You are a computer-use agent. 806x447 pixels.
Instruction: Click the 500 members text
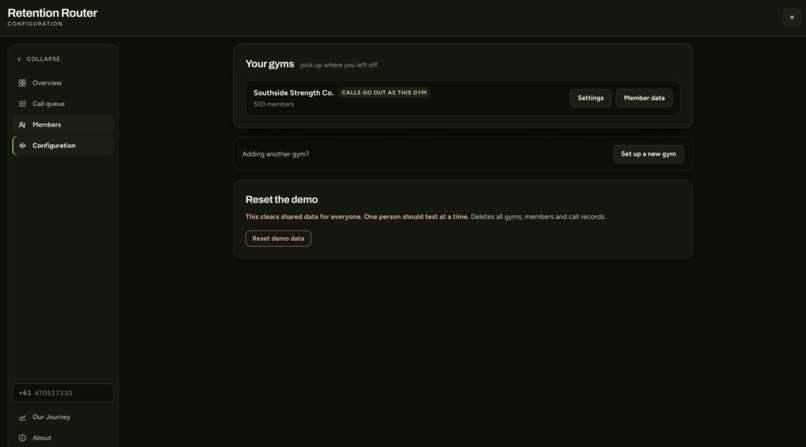coord(273,104)
